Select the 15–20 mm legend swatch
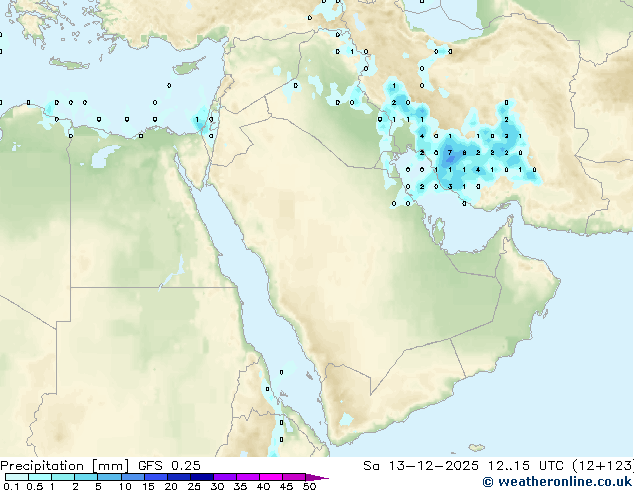This screenshot has height=490, width=634. (x=156, y=477)
